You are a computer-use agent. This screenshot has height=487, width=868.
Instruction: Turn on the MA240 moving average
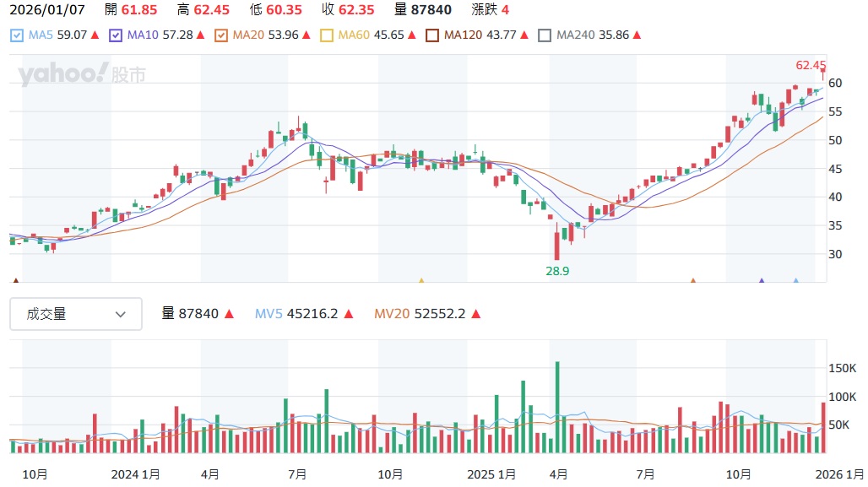pyautogui.click(x=545, y=35)
